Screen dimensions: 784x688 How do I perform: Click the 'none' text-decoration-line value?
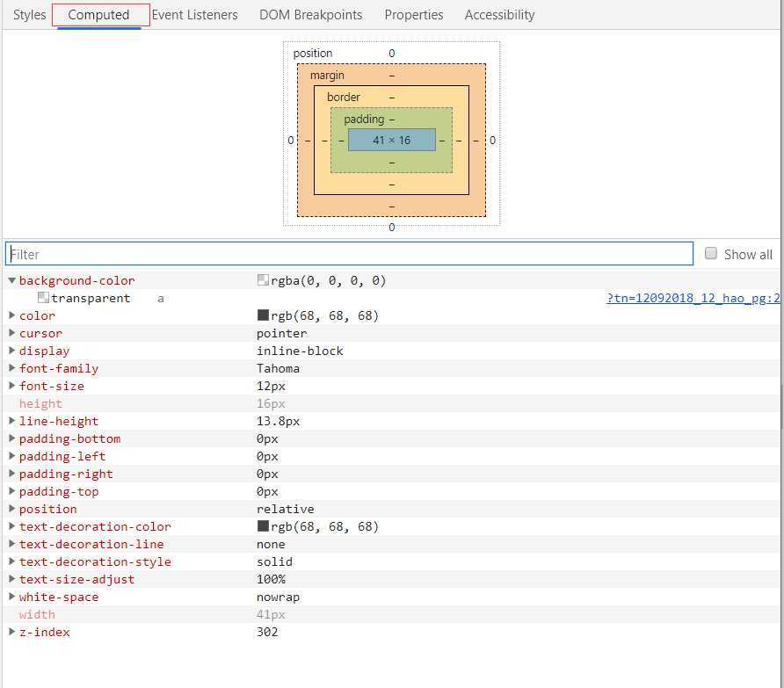(271, 544)
